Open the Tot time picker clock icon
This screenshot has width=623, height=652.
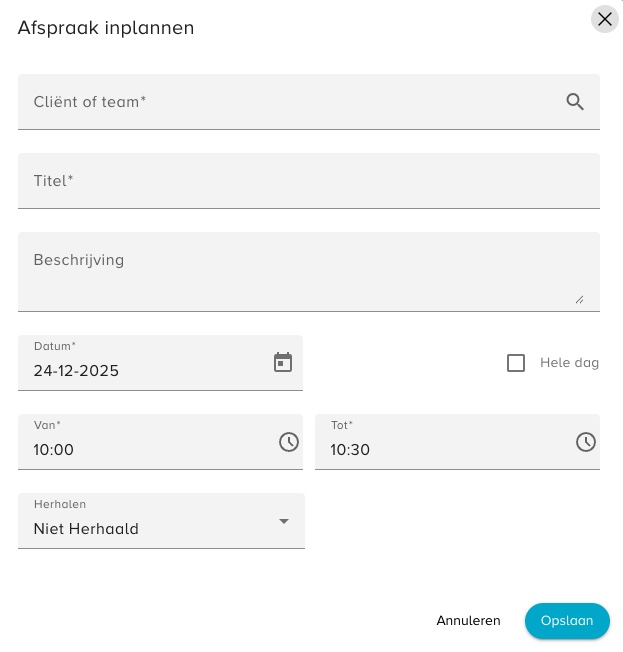coord(586,442)
